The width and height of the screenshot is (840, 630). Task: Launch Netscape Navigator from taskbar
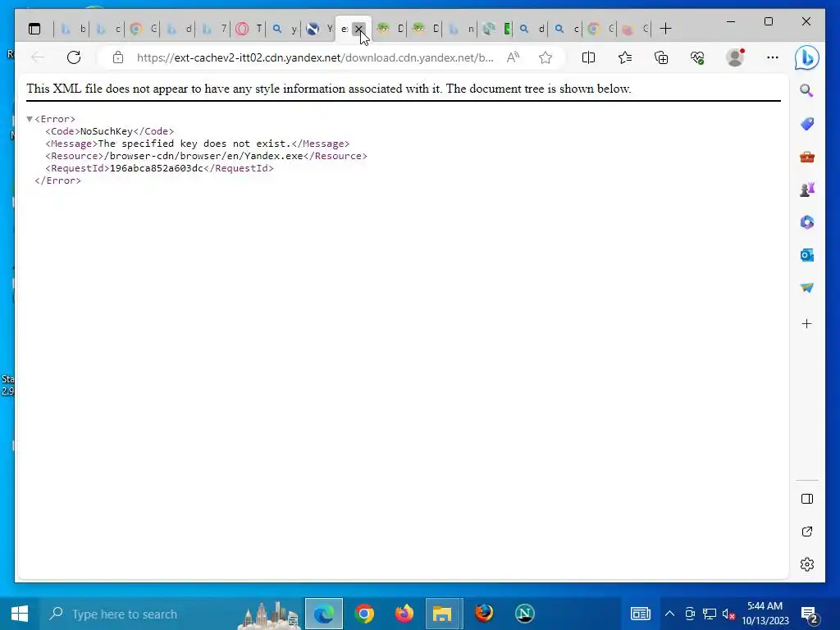[524, 614]
